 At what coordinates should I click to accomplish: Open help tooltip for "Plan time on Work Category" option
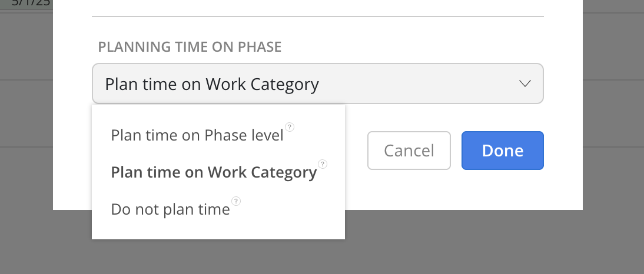tap(322, 164)
